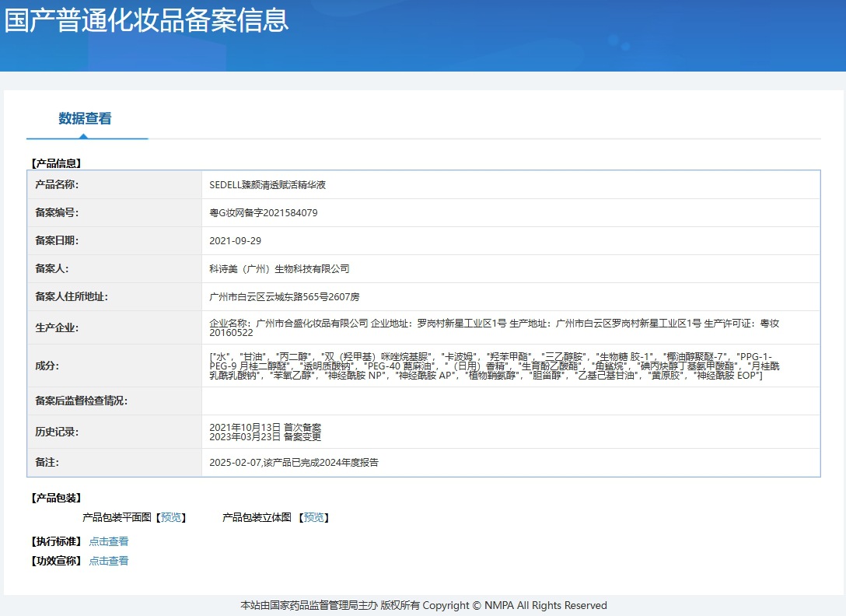Click 点击查看 next to 功效宣称
The width and height of the screenshot is (846, 616).
[x=108, y=561]
